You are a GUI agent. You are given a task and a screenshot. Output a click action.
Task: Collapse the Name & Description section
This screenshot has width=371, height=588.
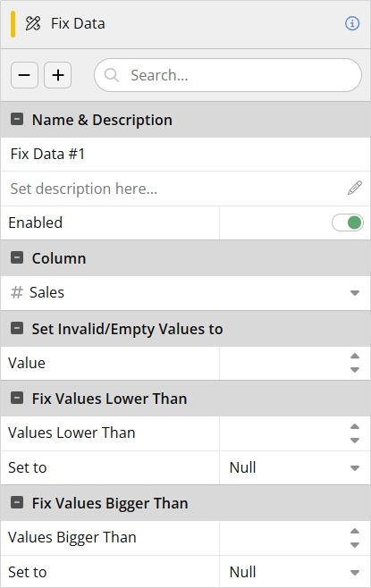[x=17, y=120]
